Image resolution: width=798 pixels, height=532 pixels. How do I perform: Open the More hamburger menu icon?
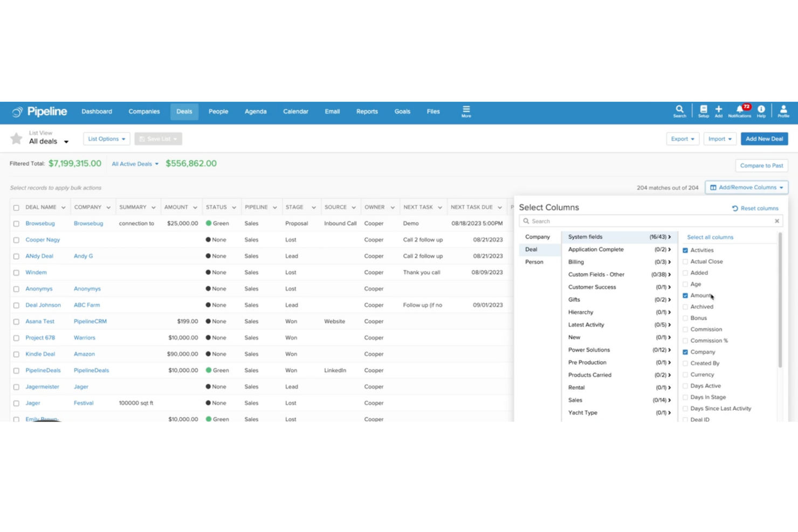tap(466, 112)
